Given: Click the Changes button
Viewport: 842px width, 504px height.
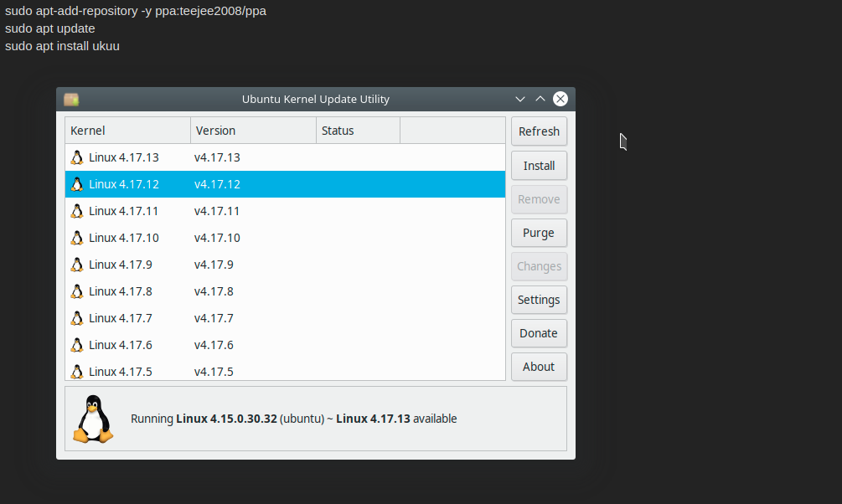Looking at the screenshot, I should click(540, 266).
